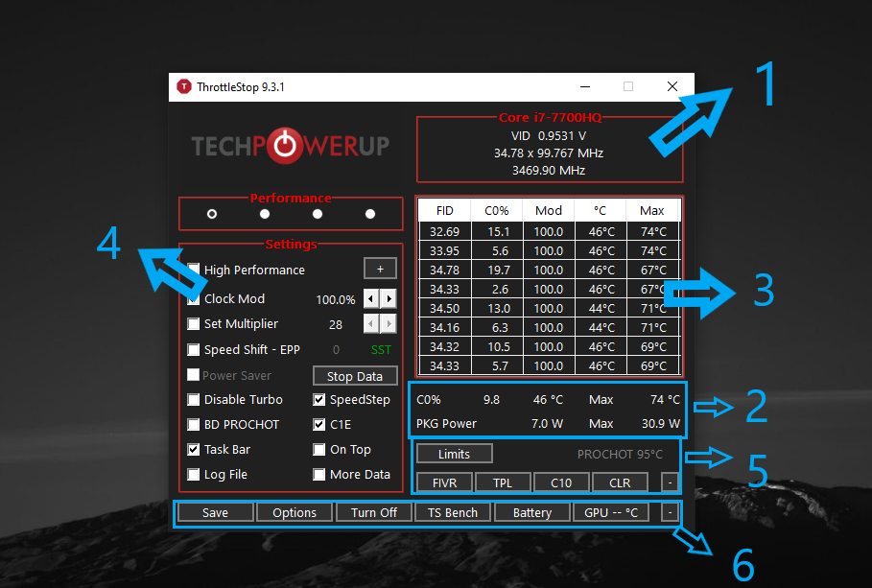Enable the More Data checkbox
872x588 pixels.
(318, 475)
